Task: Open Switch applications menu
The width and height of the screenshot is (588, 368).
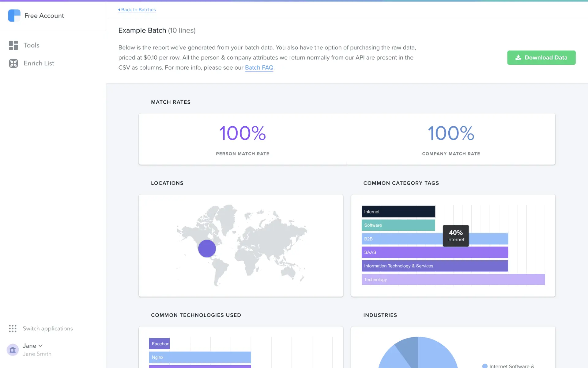Action: [x=48, y=328]
